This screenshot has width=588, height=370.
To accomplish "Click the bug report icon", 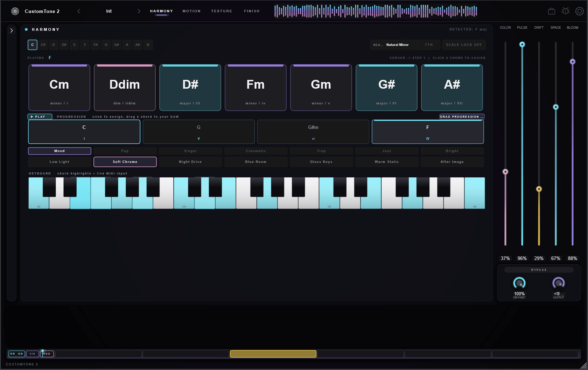I will [x=566, y=11].
